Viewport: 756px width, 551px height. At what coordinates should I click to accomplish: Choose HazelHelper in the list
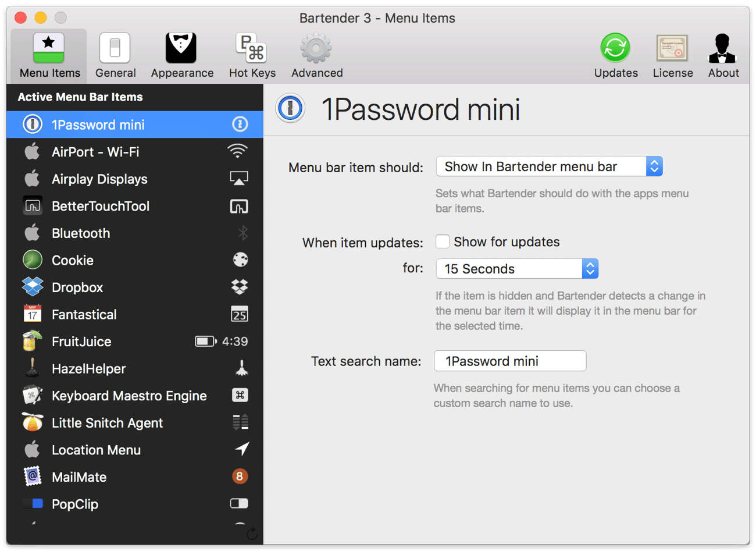point(135,368)
